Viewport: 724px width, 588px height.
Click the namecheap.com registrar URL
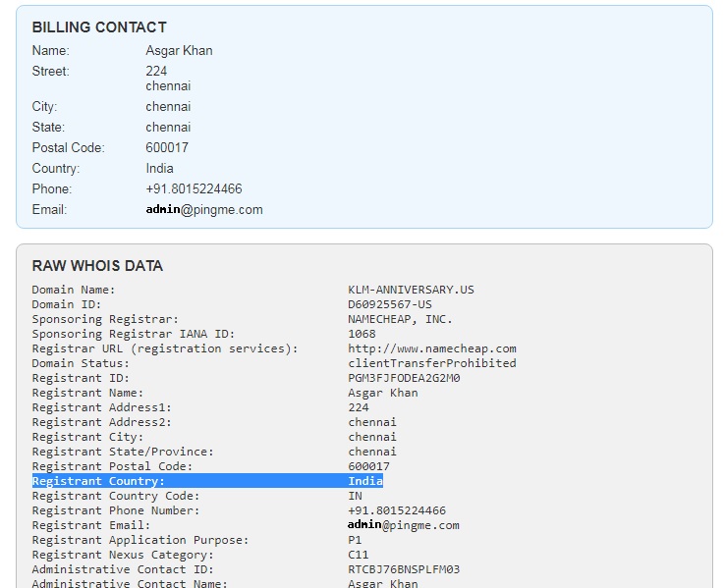click(431, 348)
